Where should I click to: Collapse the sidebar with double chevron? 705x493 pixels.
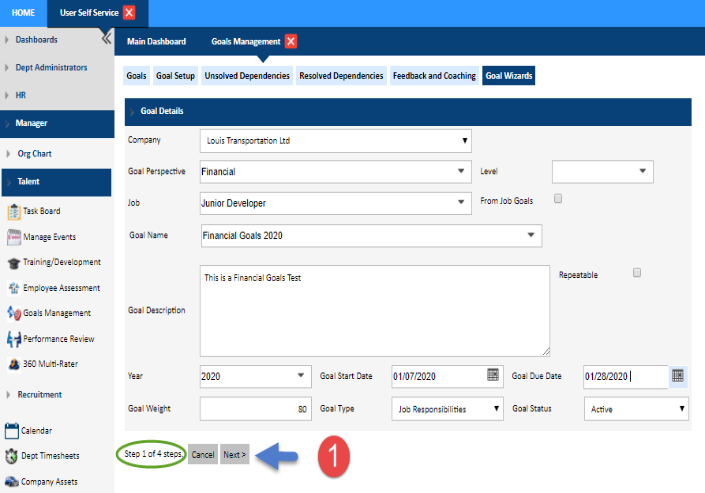click(x=107, y=38)
